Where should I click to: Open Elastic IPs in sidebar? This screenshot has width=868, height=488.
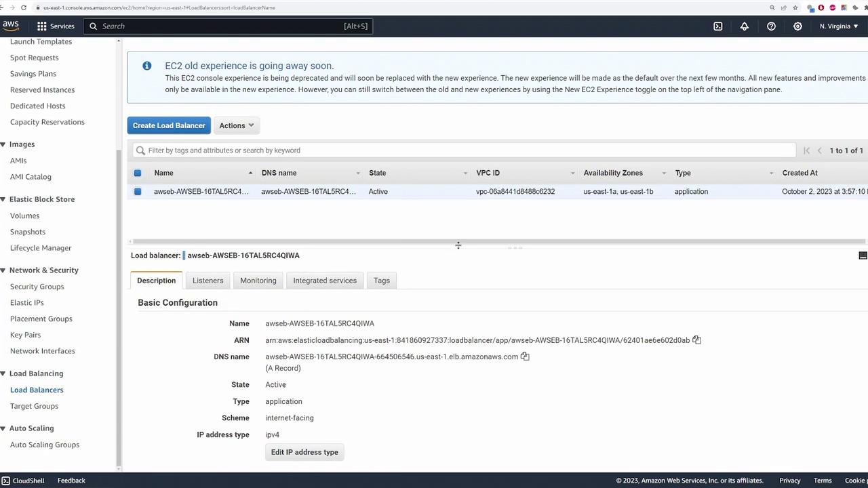27,303
